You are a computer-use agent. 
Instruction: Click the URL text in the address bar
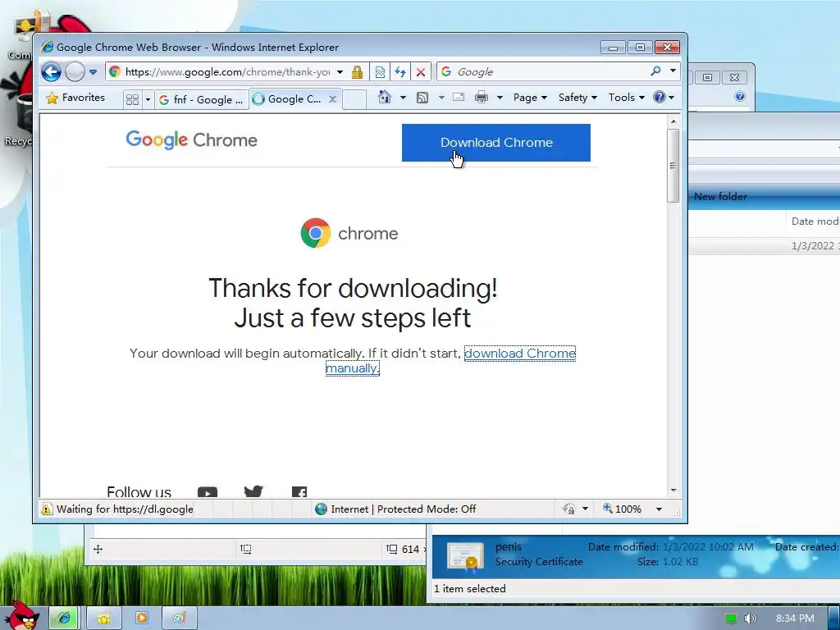pos(227,72)
